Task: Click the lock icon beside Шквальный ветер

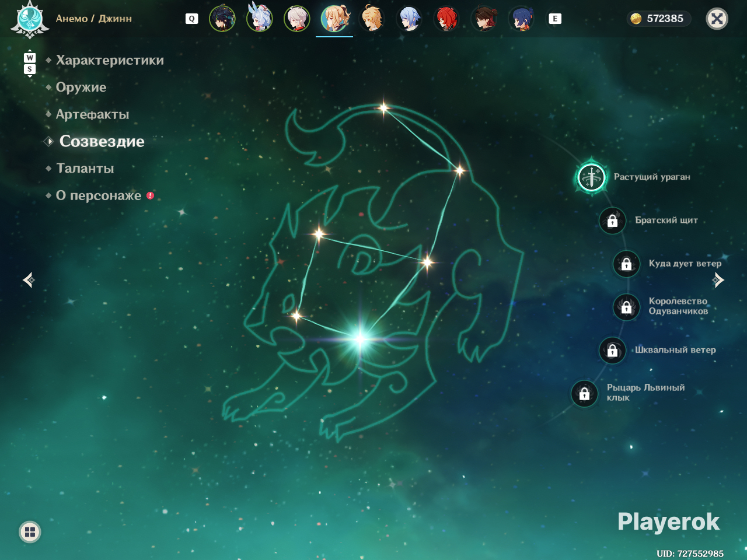Action: pyautogui.click(x=612, y=350)
